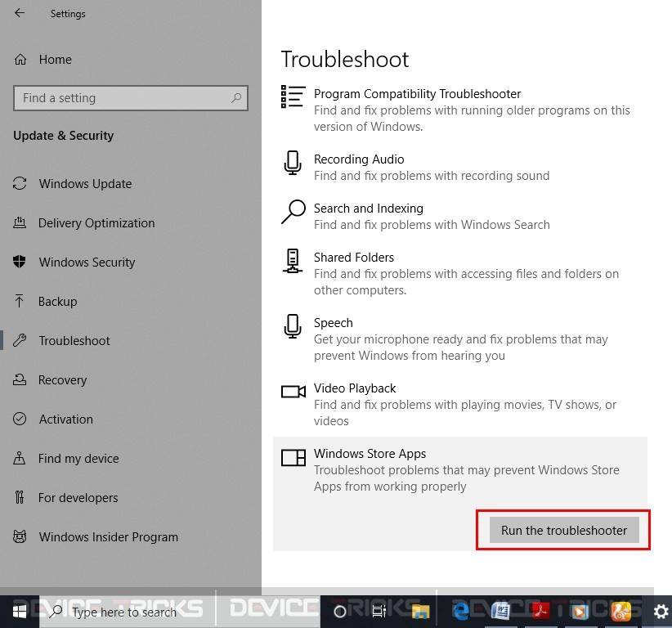Click the Recording Audio microphone icon

293,162
